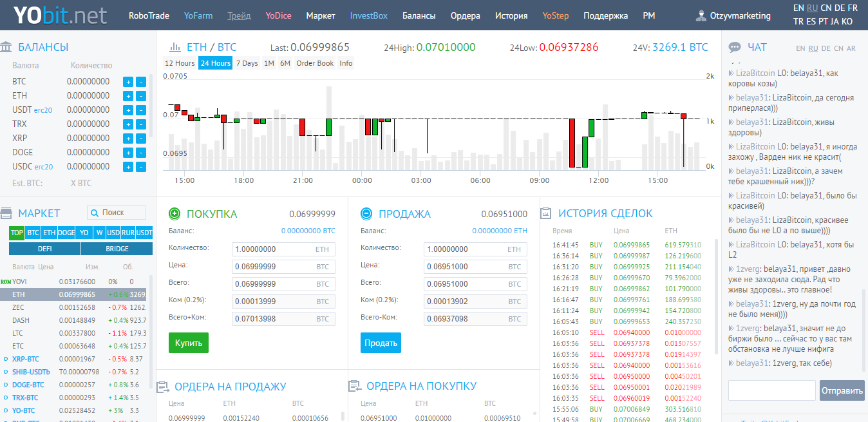Open the DEFI market section
Viewport: 868px width, 422px height.
[x=45, y=249]
